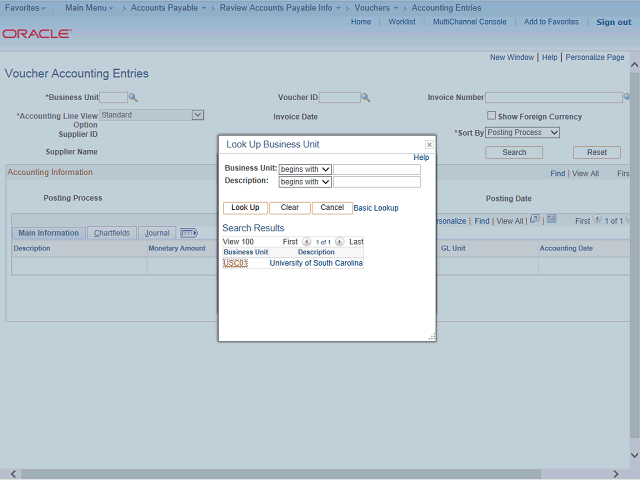The image size is (640, 480).
Task: Click the Basic Lookup link
Action: (376, 208)
